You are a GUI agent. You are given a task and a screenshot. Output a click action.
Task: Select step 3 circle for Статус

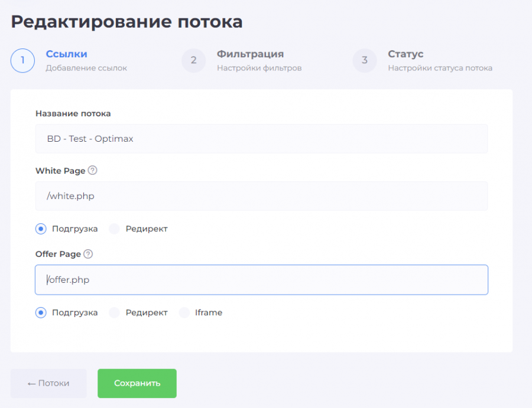(x=365, y=60)
